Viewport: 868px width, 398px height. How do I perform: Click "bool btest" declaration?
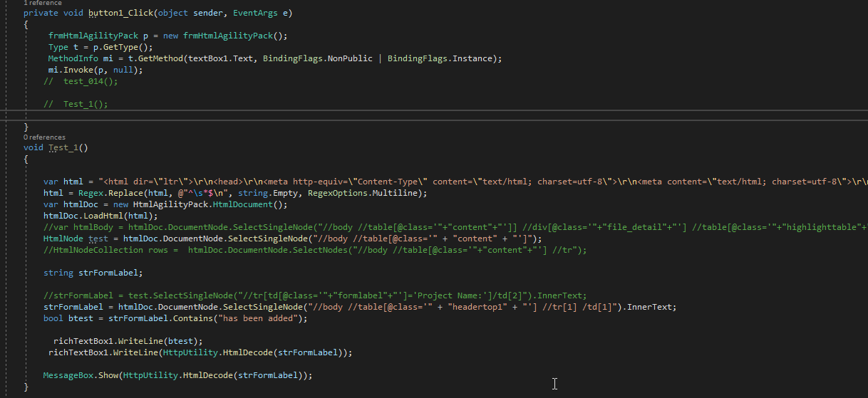(x=68, y=318)
